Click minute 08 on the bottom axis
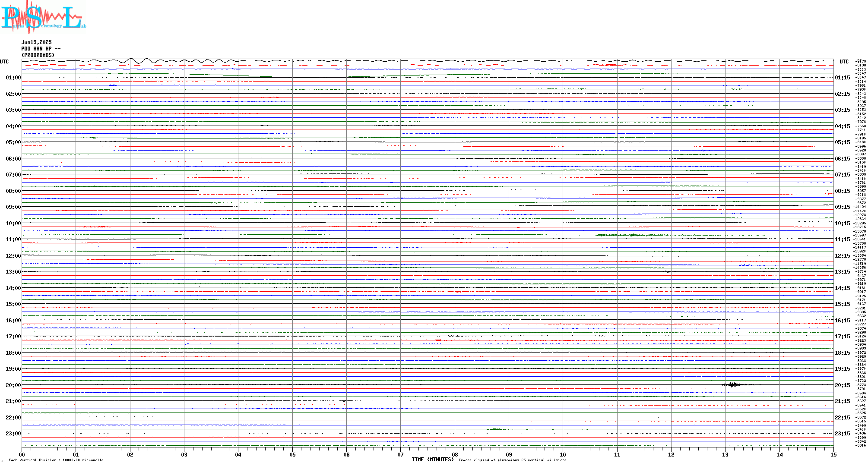Screen dimensions: 868x466 click(x=455, y=454)
